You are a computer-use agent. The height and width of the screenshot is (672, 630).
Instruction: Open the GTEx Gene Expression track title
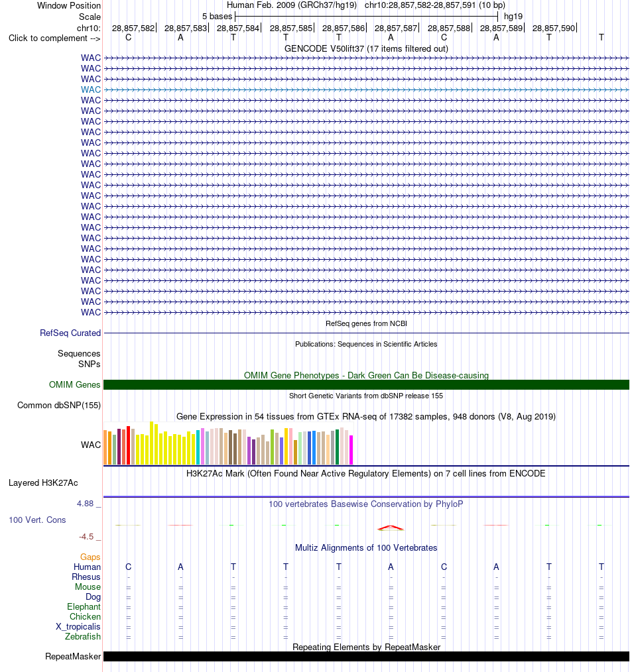pos(366,417)
